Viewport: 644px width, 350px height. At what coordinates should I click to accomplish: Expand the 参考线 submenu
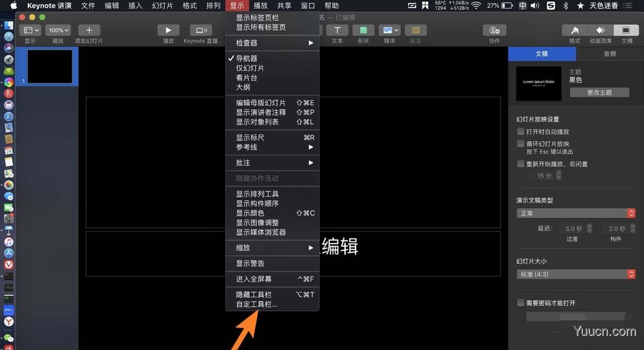click(272, 147)
